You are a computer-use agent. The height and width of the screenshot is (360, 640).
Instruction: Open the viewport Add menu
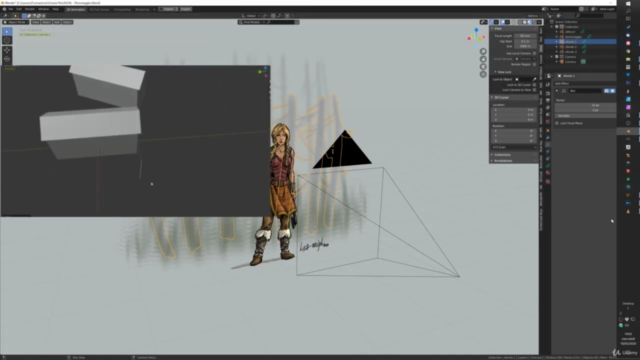click(x=57, y=22)
